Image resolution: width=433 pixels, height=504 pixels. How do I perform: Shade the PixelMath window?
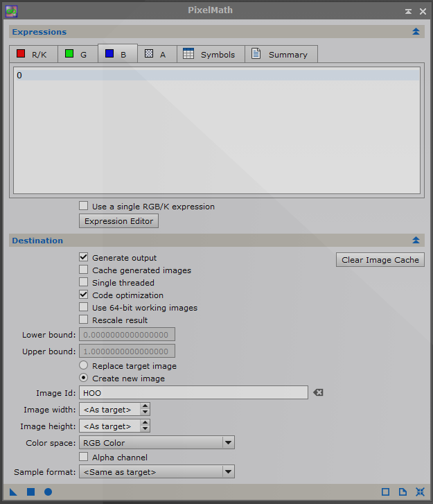pos(408,12)
